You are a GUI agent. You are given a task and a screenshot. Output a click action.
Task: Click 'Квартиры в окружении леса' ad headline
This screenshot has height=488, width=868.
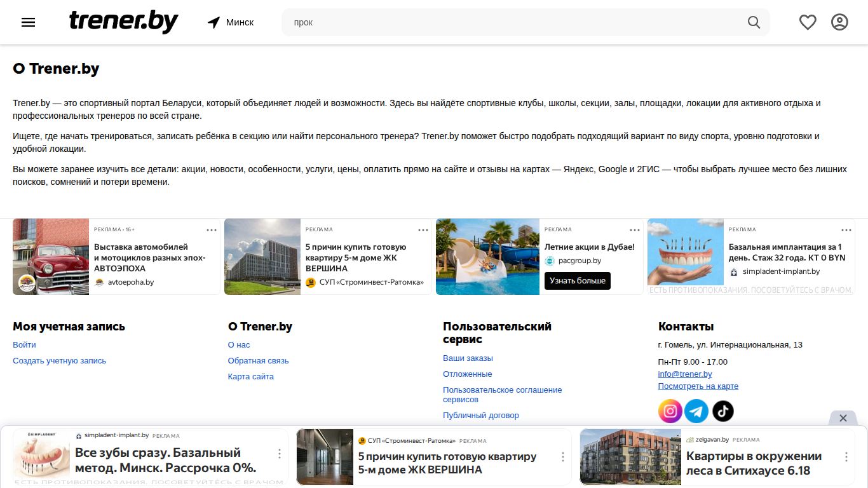tap(754, 463)
